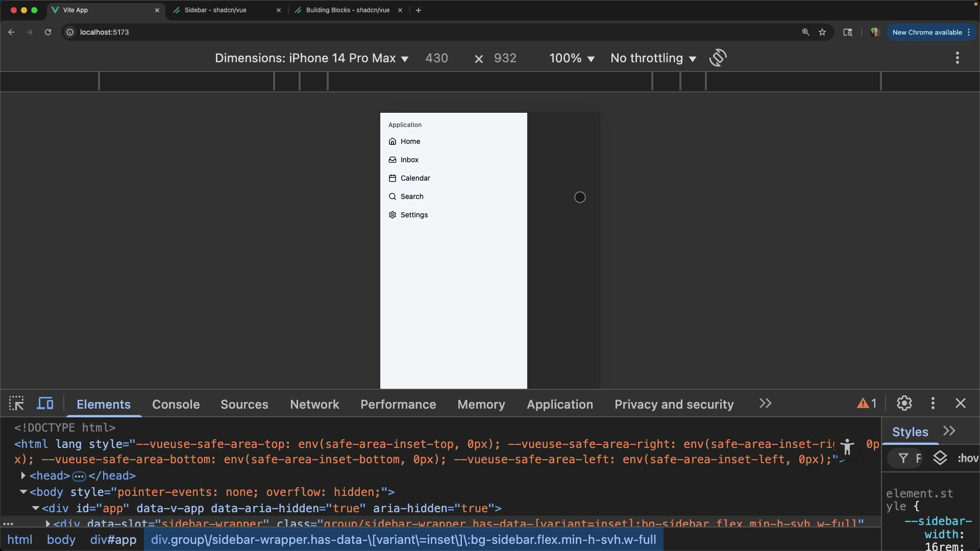Close the Building Blocks tab
This screenshot has width=980, height=551.
pos(400,10)
